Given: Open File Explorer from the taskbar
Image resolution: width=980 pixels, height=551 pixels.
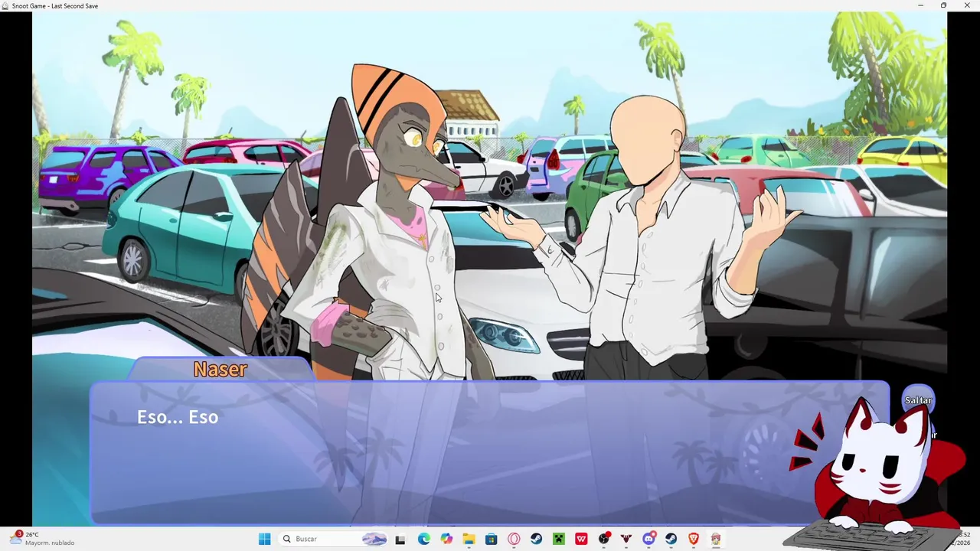Looking at the screenshot, I should click(469, 539).
